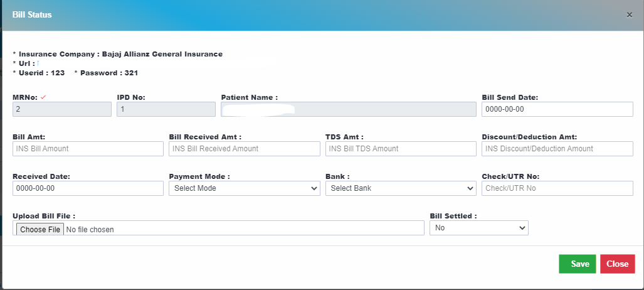Click the red Close button

618,264
